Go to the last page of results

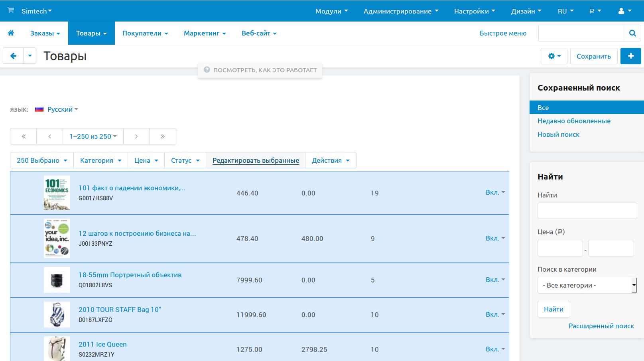coord(163,136)
